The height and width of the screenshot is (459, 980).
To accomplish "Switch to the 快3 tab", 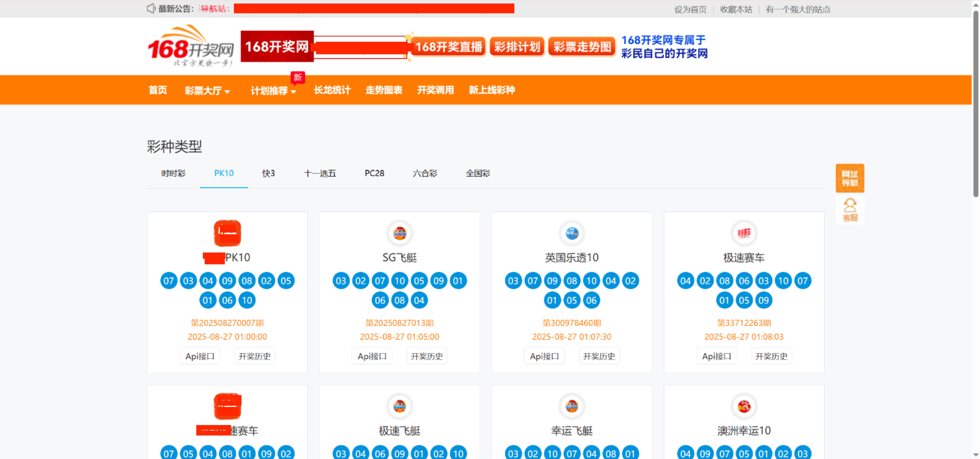I will [268, 173].
